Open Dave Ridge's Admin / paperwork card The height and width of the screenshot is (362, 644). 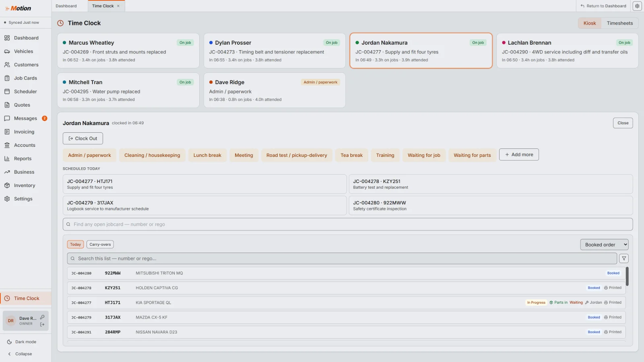click(x=275, y=90)
